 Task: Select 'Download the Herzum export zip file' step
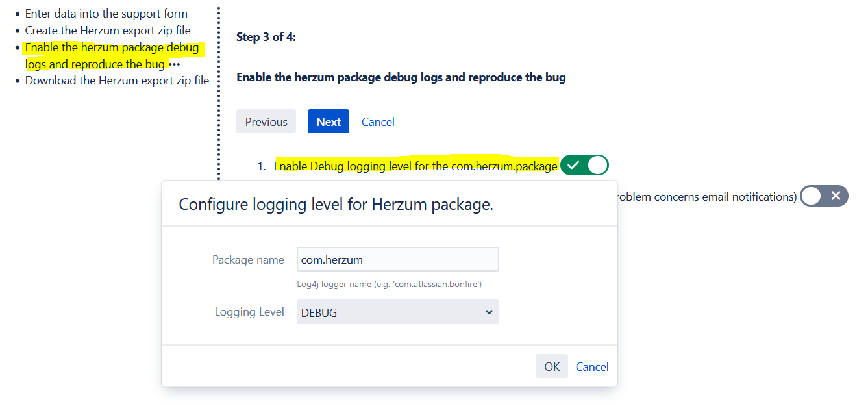117,81
